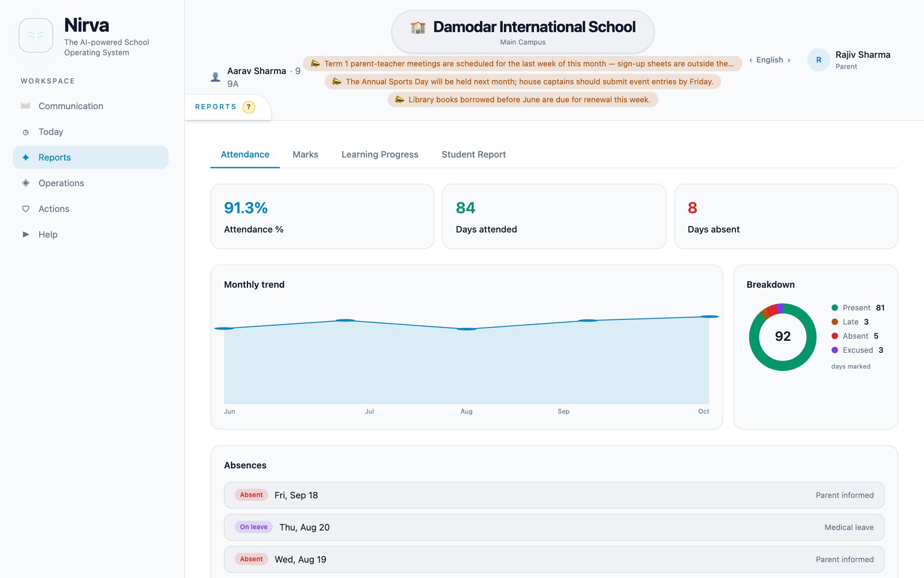924x578 pixels.
Task: Click the school building icon
Action: (418, 27)
